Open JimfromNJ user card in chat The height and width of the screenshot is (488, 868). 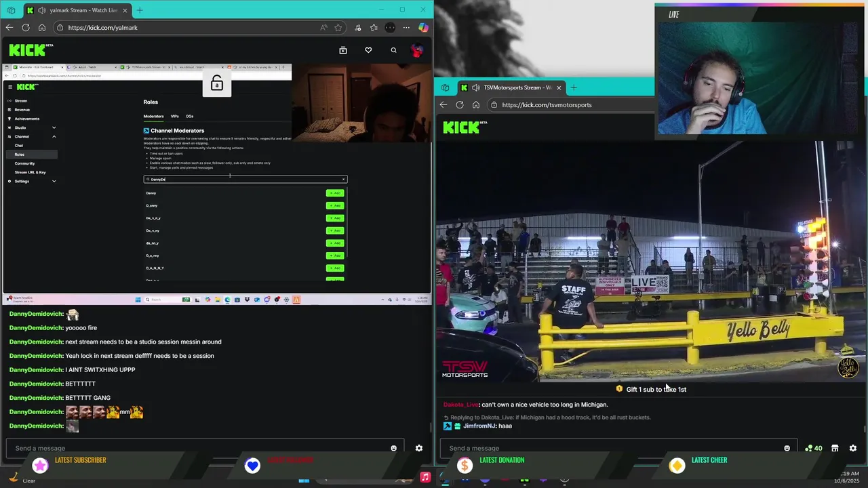pos(478,426)
